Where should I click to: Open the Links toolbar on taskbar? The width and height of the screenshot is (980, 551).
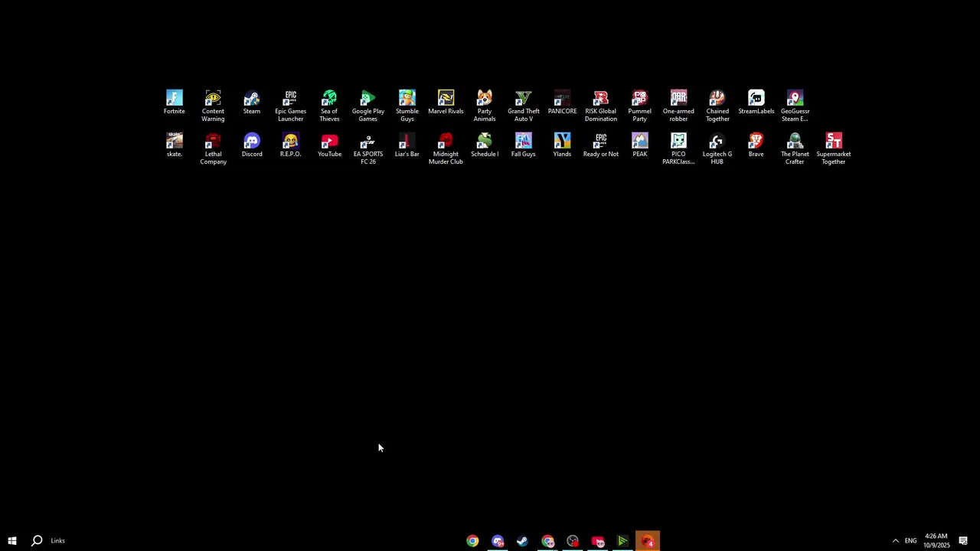pyautogui.click(x=57, y=540)
